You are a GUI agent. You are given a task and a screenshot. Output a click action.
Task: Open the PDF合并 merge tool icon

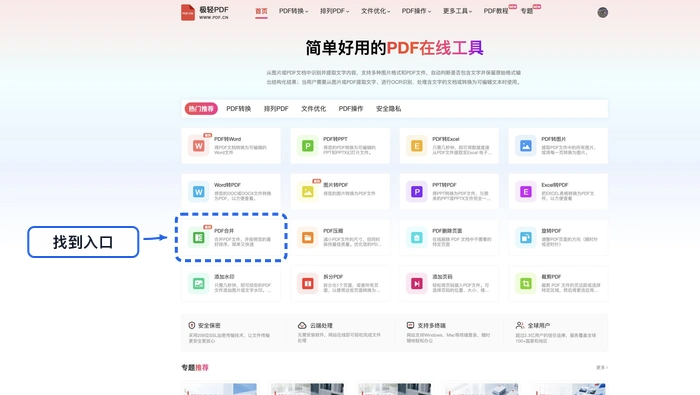pyautogui.click(x=199, y=237)
